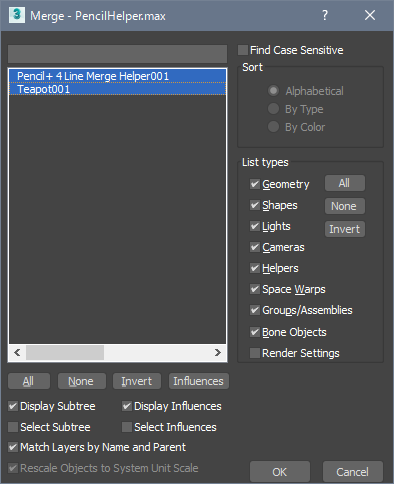This screenshot has height=484, width=394.
Task: Click the help question mark button
Action: (325, 15)
